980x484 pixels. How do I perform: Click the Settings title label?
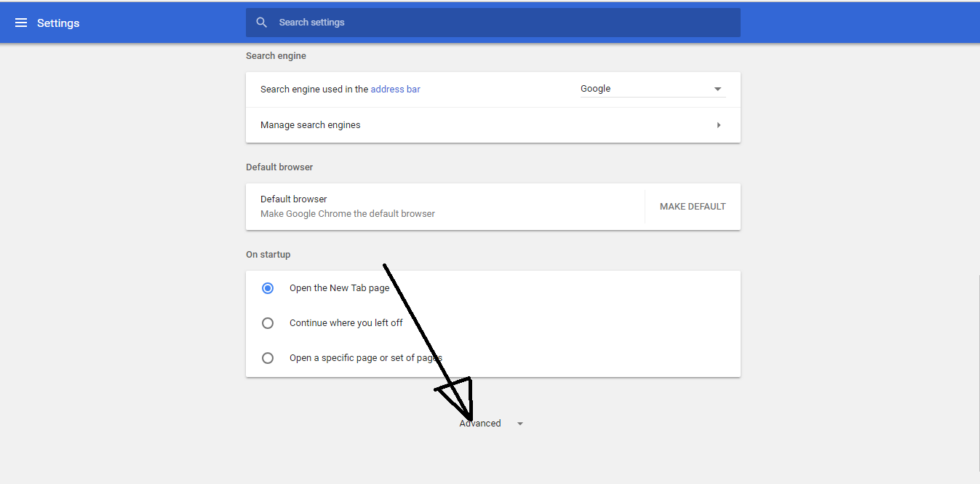point(57,23)
